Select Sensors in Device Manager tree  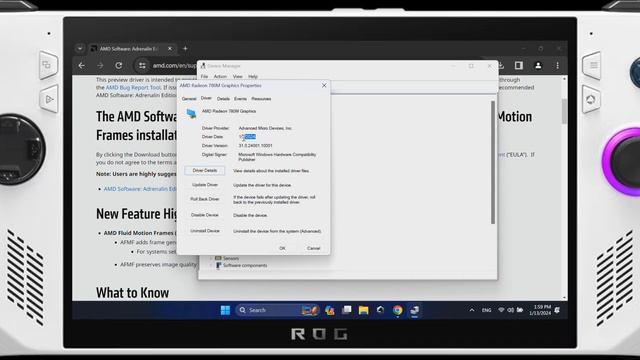231,258
